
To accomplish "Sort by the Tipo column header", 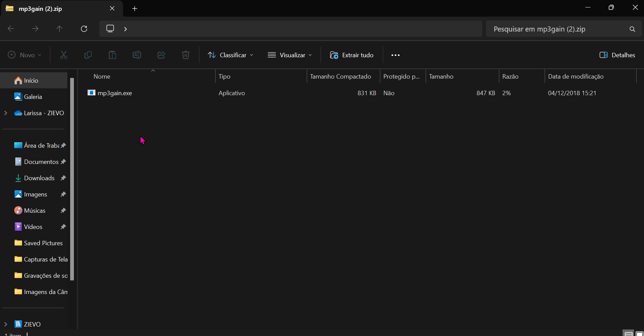I will pos(261,77).
